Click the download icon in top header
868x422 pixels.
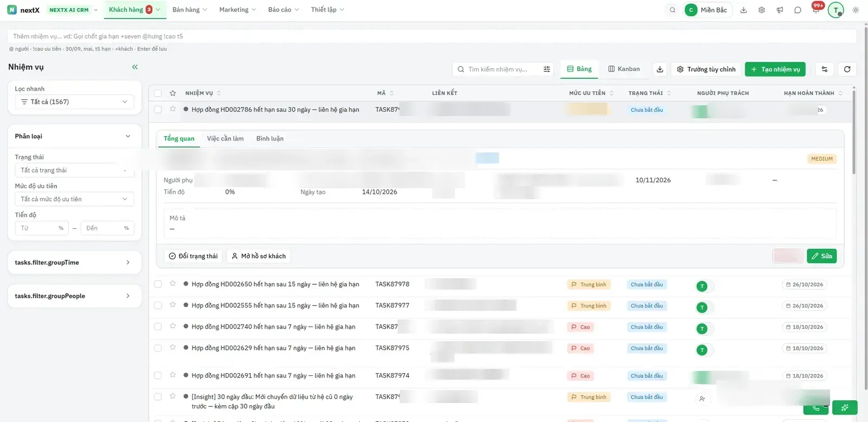click(744, 10)
